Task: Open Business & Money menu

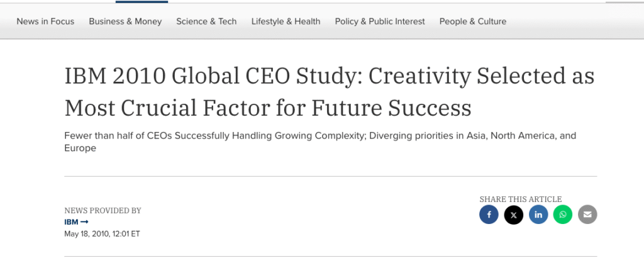Action: click(125, 21)
